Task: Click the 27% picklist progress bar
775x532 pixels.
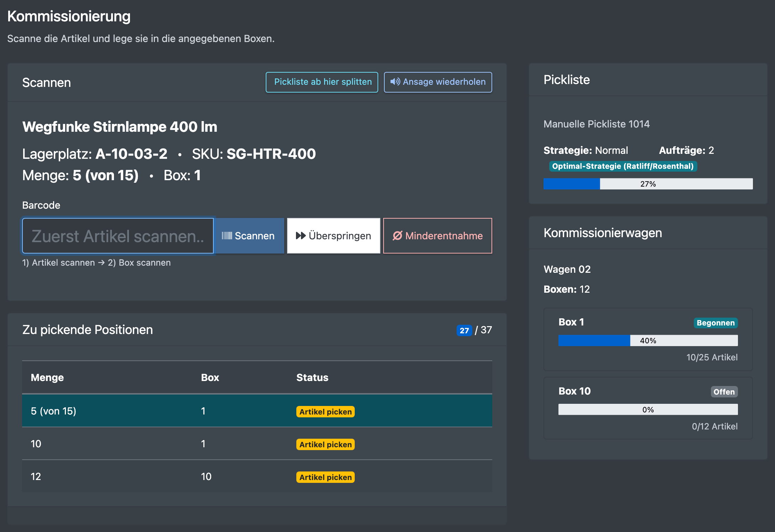Action: (x=648, y=184)
